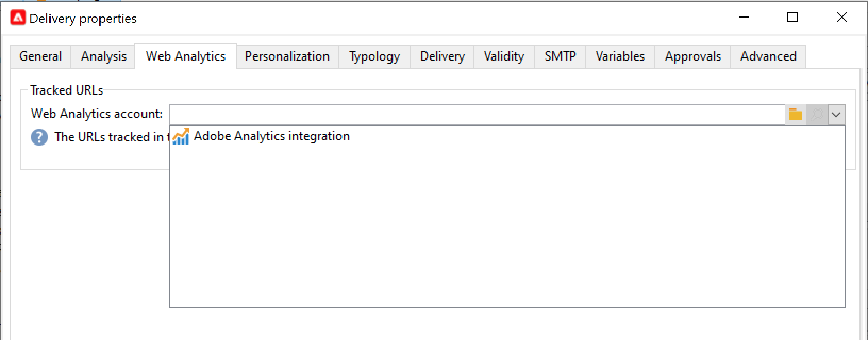This screenshot has width=868, height=340.
Task: Click the Adobe logo in title bar
Action: pos(18,18)
